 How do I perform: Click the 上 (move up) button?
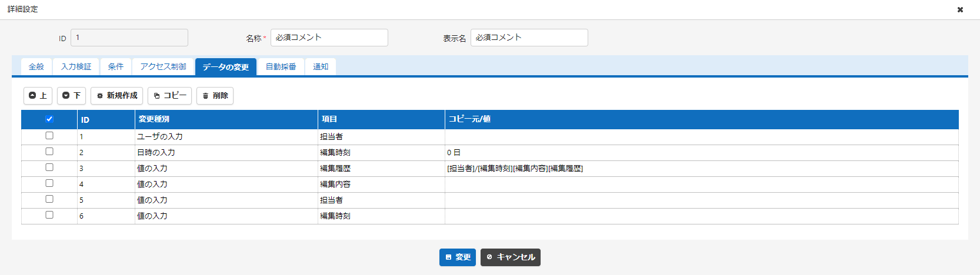coord(38,96)
